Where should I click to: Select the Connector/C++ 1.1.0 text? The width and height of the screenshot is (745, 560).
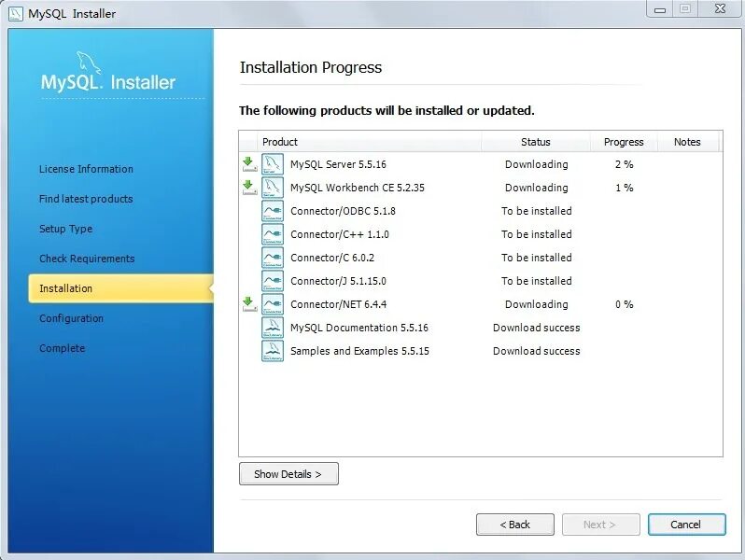coord(340,234)
